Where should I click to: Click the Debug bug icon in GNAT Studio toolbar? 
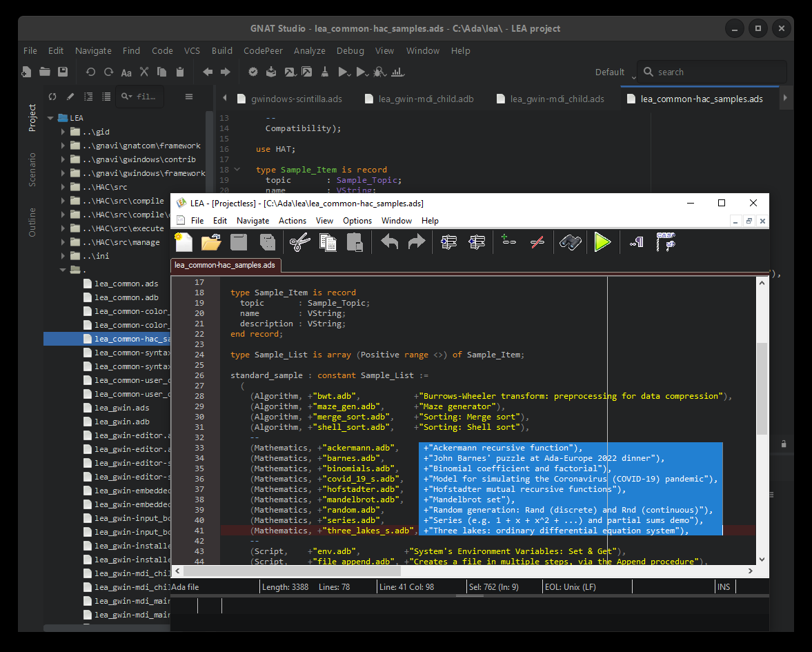tap(379, 72)
